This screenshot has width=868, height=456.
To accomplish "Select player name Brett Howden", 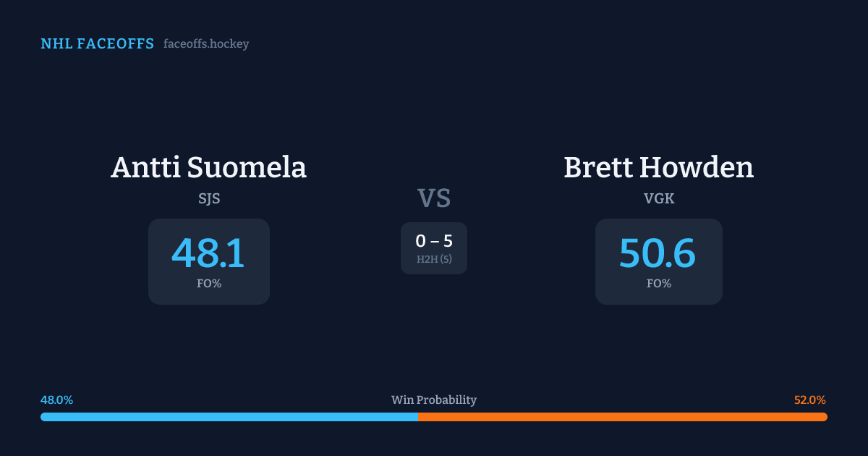I will tap(658, 167).
